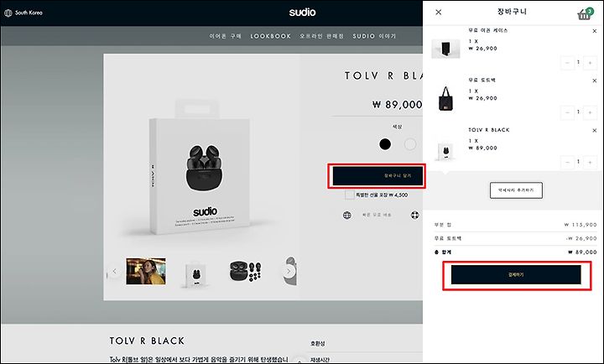Close the cart panel with X icon
This screenshot has height=364, width=604.
(439, 13)
